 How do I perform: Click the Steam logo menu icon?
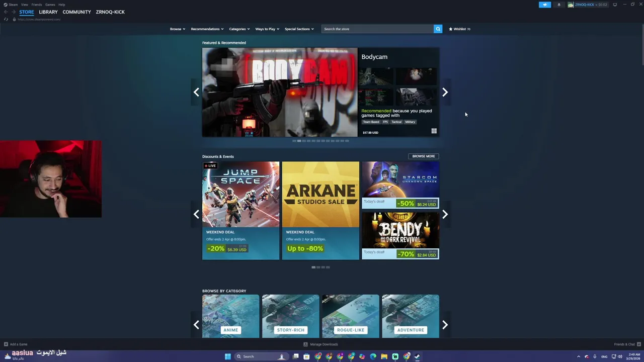tap(6, 5)
